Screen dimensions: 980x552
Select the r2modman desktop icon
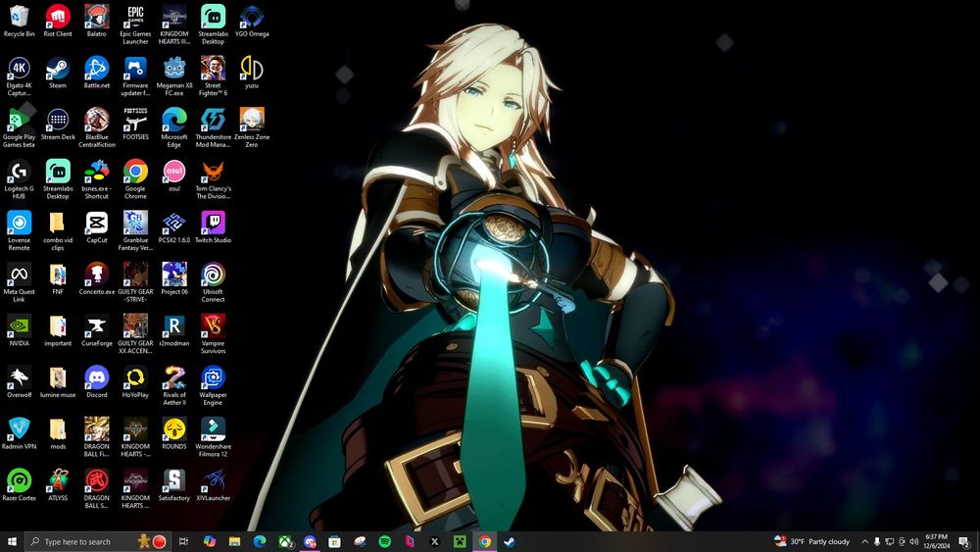click(173, 330)
